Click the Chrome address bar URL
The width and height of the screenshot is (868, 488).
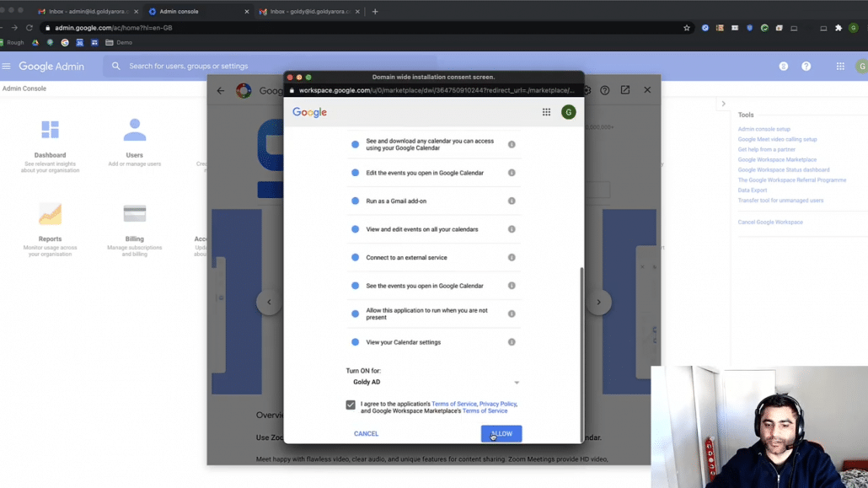[x=114, y=28]
